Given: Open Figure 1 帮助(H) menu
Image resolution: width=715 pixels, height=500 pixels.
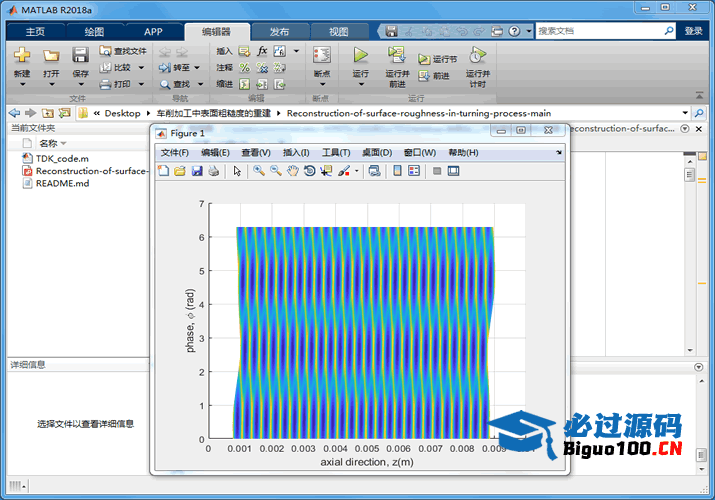Looking at the screenshot, I should [x=463, y=153].
